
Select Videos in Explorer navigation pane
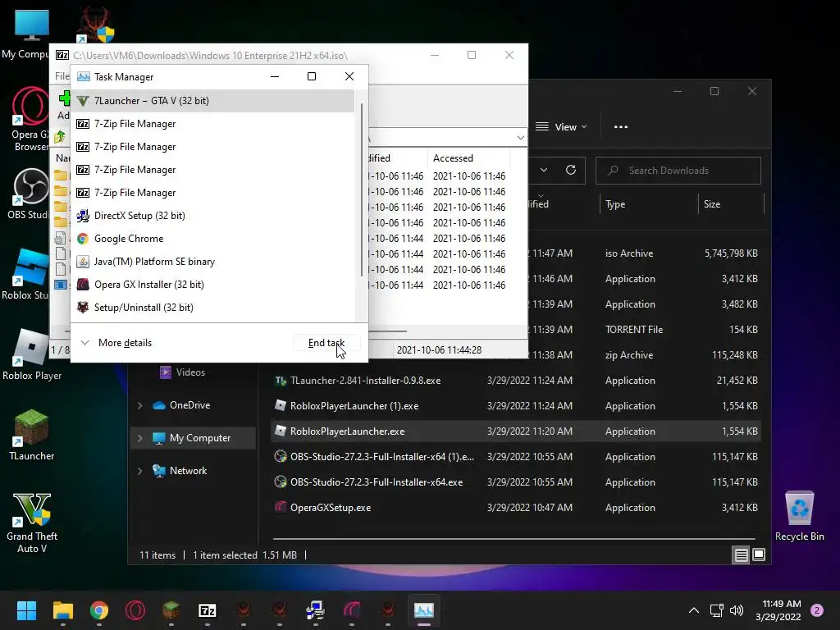[x=183, y=372]
